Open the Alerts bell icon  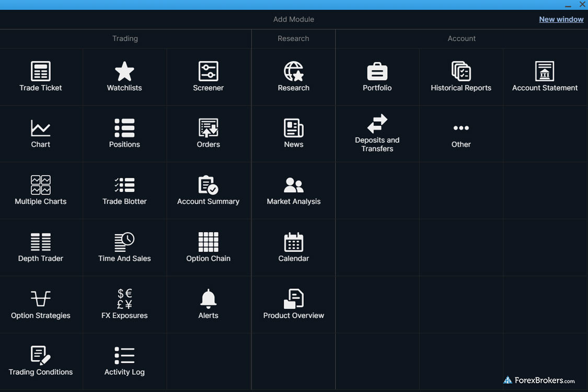208,298
